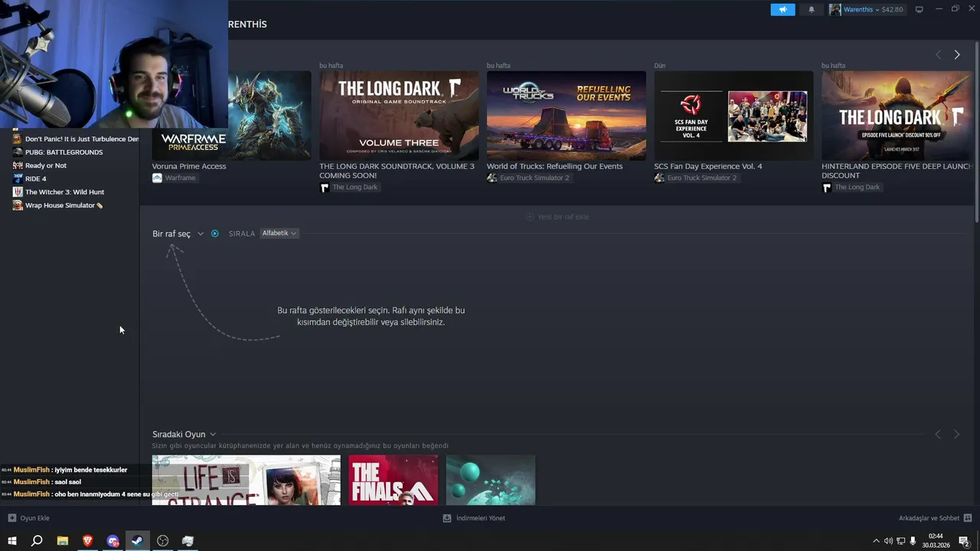980x551 pixels.
Task: Open Brave browser from the taskbar
Action: point(87,541)
